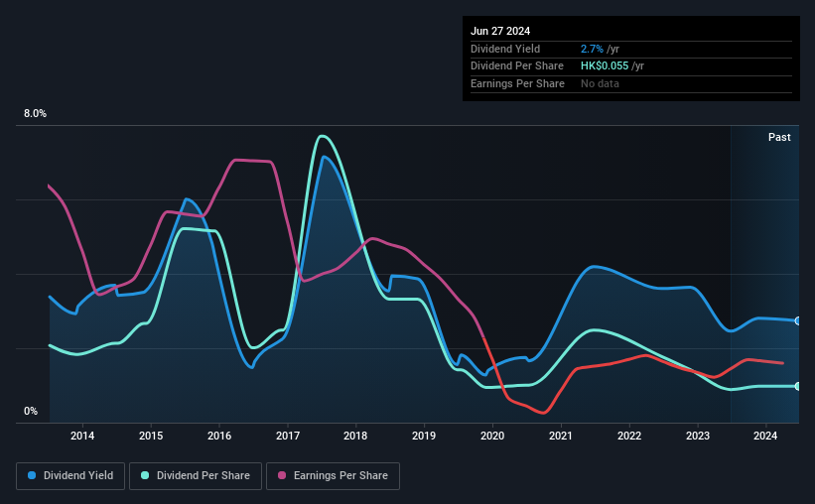Click the pink Earnings Per Share legend dot

pos(282,475)
